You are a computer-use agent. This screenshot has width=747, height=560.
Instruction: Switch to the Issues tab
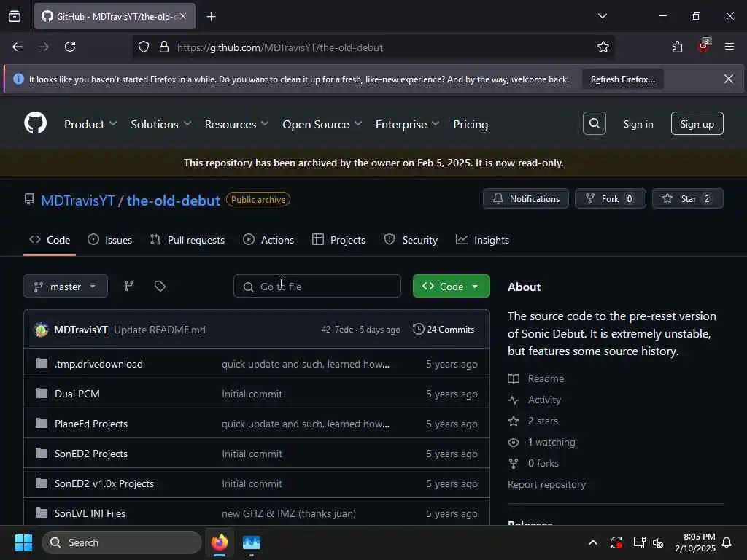[x=109, y=240]
